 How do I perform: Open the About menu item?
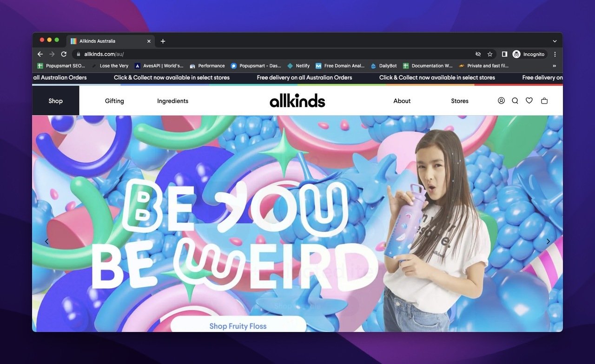(x=402, y=101)
